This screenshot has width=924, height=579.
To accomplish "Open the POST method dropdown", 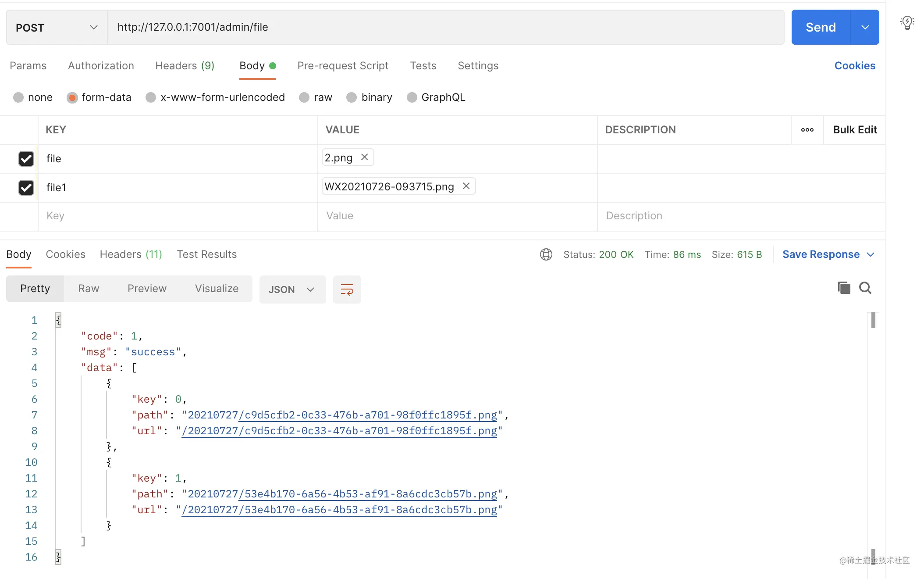I will [x=57, y=27].
